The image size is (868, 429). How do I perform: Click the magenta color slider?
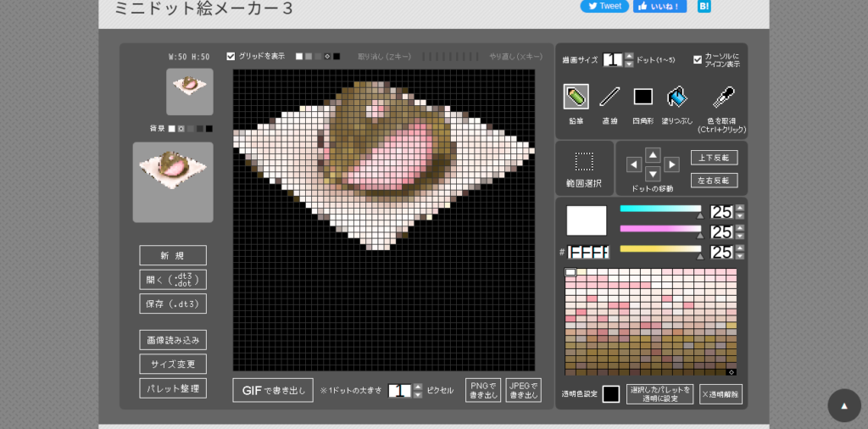[660, 229]
